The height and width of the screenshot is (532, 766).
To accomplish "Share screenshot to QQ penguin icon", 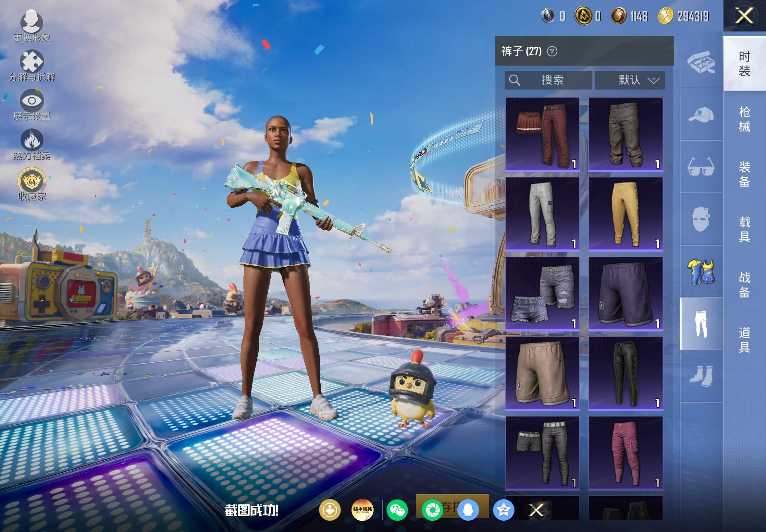I will tap(468, 510).
